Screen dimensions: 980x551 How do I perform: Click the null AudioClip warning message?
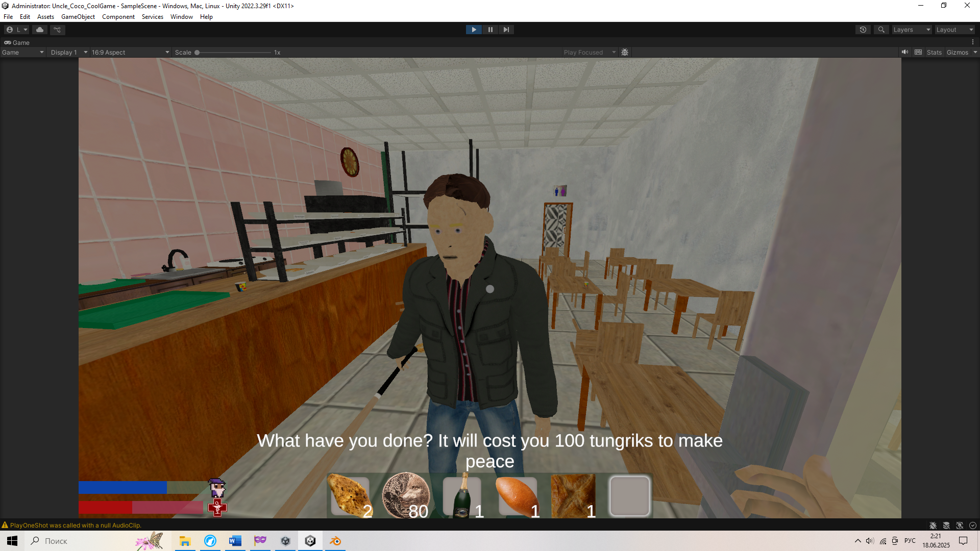76,525
